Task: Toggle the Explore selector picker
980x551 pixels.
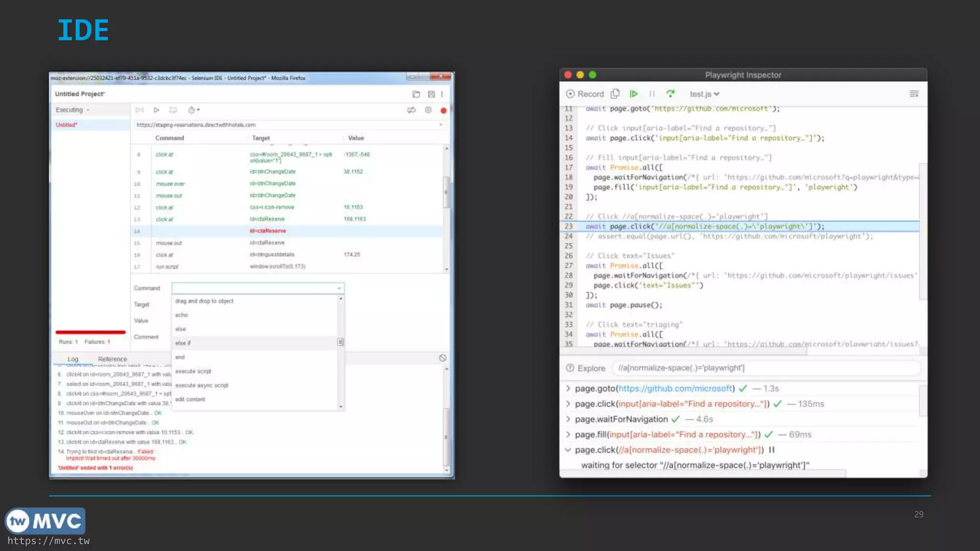Action: [x=585, y=368]
